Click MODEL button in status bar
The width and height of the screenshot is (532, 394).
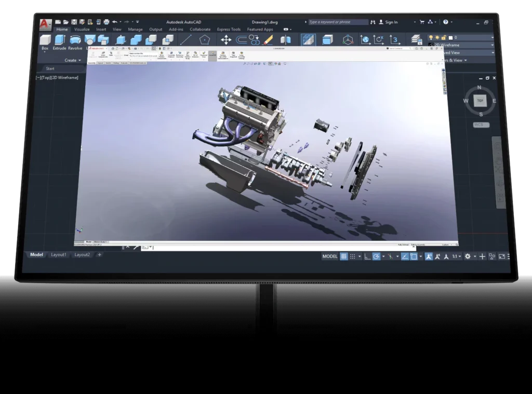[330, 256]
